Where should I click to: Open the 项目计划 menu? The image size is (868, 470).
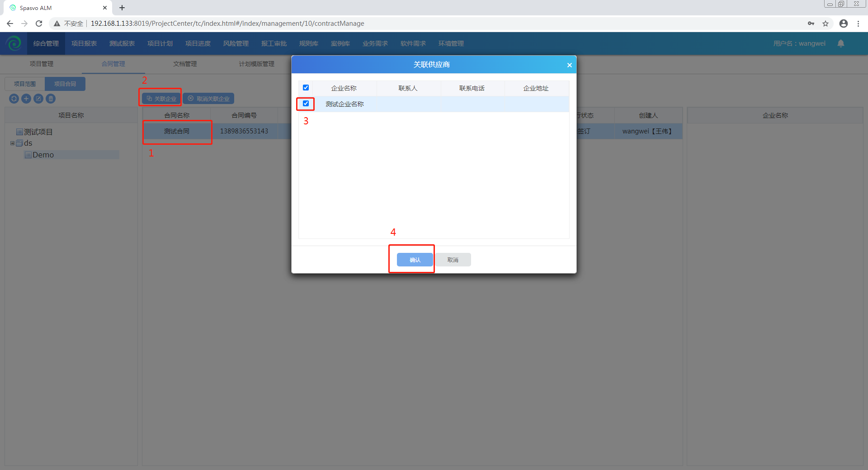coord(160,43)
